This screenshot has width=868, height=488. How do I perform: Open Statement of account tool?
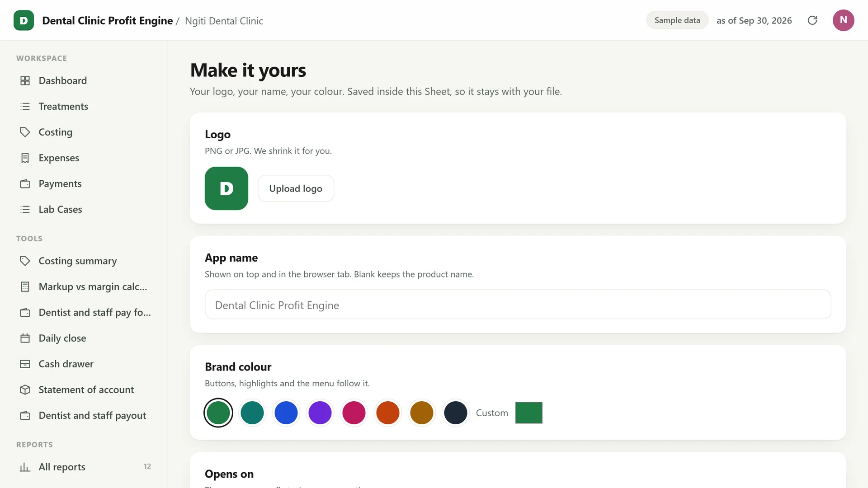point(84,389)
